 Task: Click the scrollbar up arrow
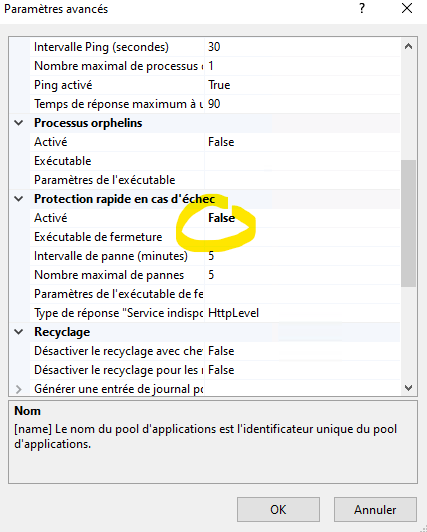coord(408,46)
